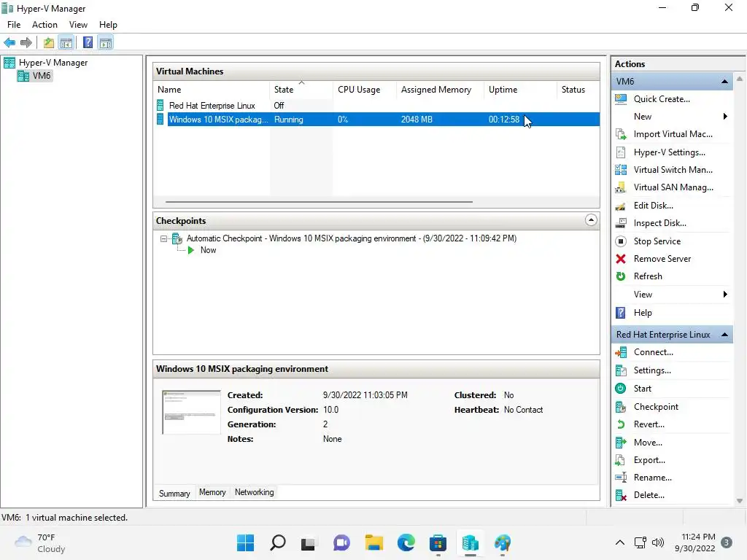Sort by the Name column header
The image size is (747, 560).
(x=212, y=90)
